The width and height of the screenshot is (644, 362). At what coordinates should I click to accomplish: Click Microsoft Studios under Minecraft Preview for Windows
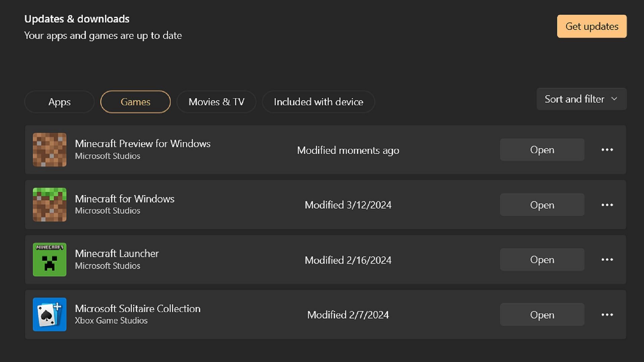click(x=107, y=156)
